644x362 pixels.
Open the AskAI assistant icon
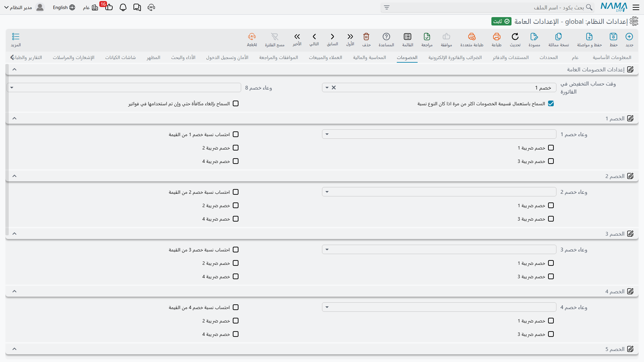pos(252,37)
